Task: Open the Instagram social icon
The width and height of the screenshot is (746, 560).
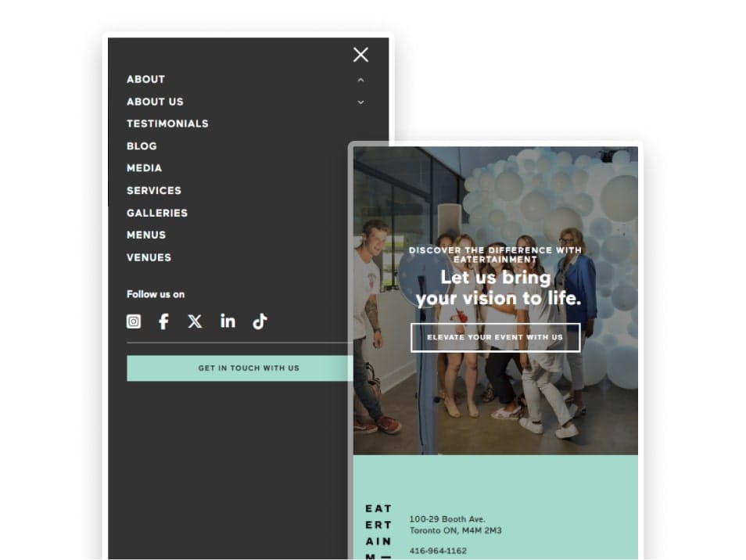Action: pyautogui.click(x=134, y=321)
